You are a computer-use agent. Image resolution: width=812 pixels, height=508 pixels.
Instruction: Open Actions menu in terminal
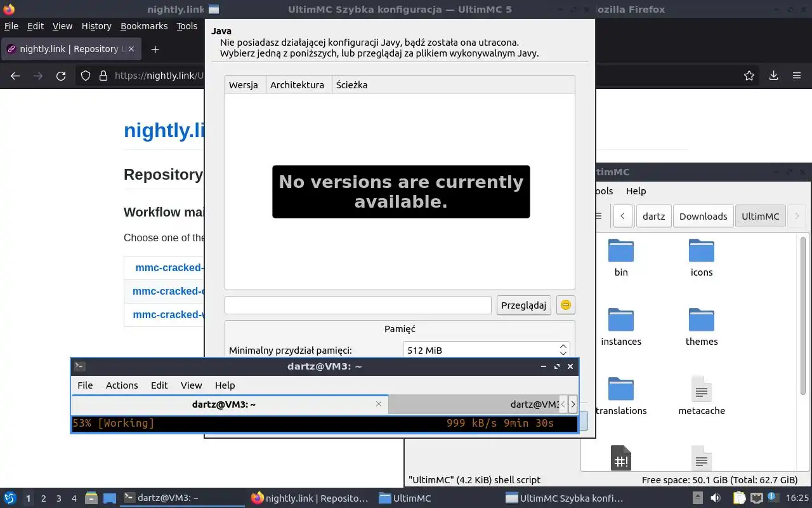click(x=122, y=385)
